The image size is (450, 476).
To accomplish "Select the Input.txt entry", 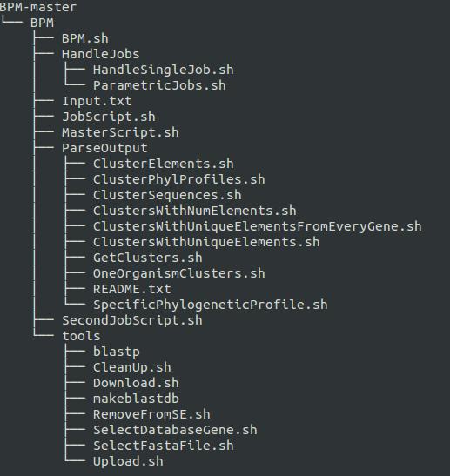I will coord(97,101).
